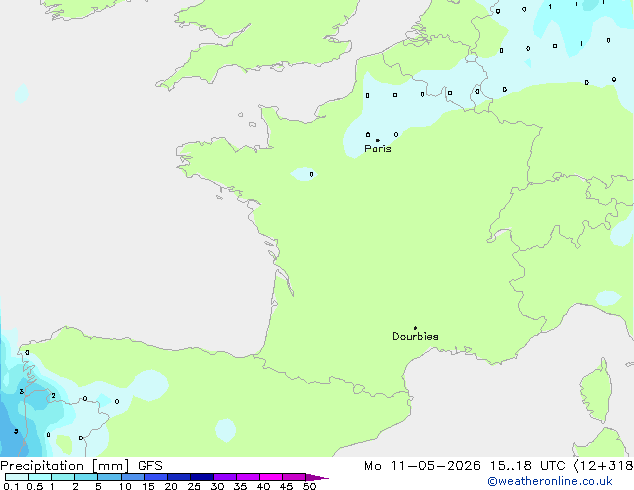
Task: Pick the legend swatch between 0.1 and 0.5
Action: [x=17, y=477]
